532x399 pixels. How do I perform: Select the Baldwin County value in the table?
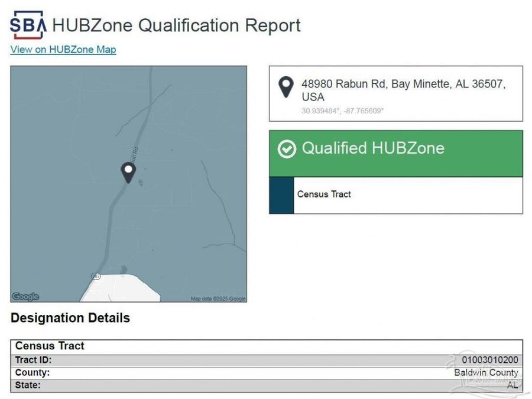(x=486, y=372)
